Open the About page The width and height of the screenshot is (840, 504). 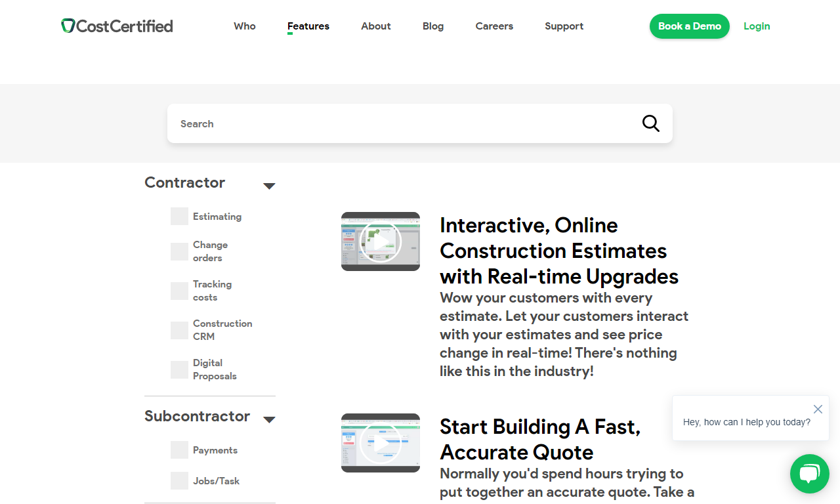click(x=376, y=26)
